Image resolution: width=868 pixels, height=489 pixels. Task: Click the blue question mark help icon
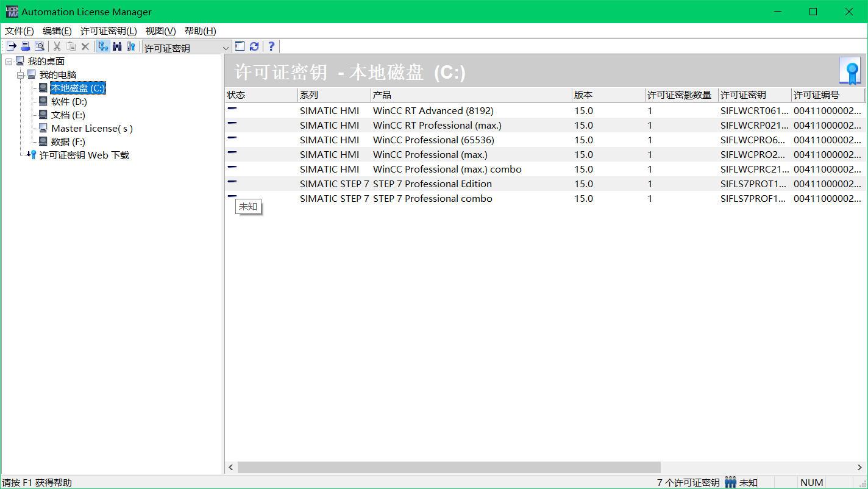click(x=271, y=46)
